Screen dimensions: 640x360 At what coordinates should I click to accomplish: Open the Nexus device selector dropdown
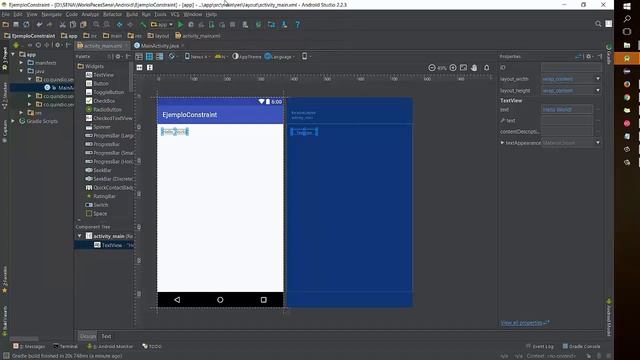point(197,57)
